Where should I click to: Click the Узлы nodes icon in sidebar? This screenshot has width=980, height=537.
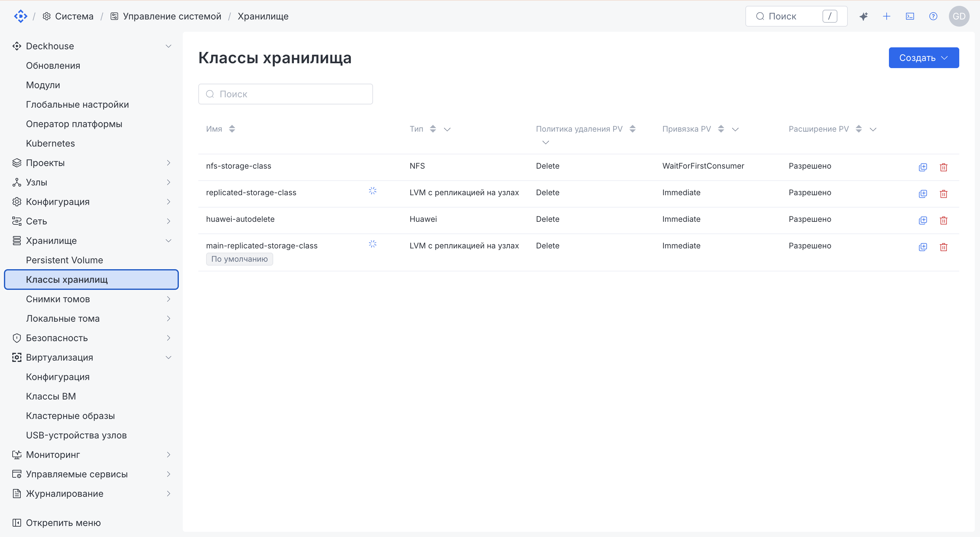[x=17, y=182]
